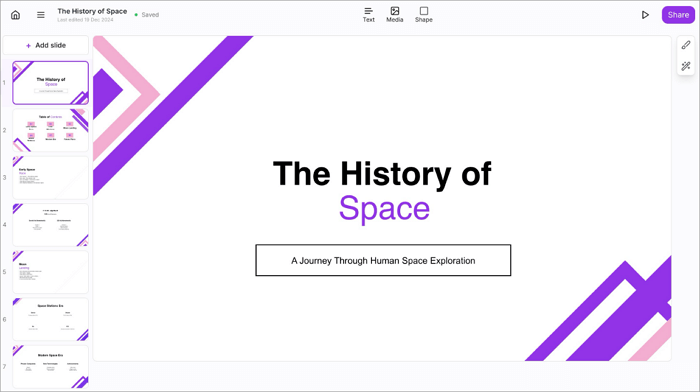The width and height of the screenshot is (700, 392).
Task: Add a new slide
Action: 46,45
